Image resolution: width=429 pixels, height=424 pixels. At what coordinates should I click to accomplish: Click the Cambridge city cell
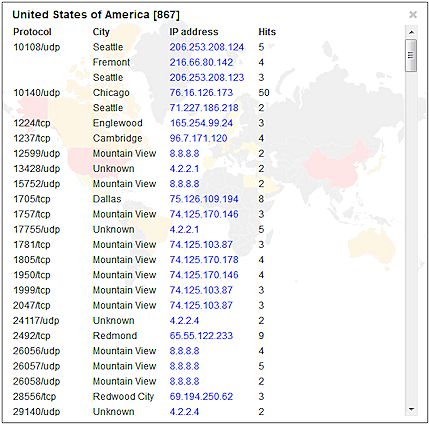click(117, 138)
